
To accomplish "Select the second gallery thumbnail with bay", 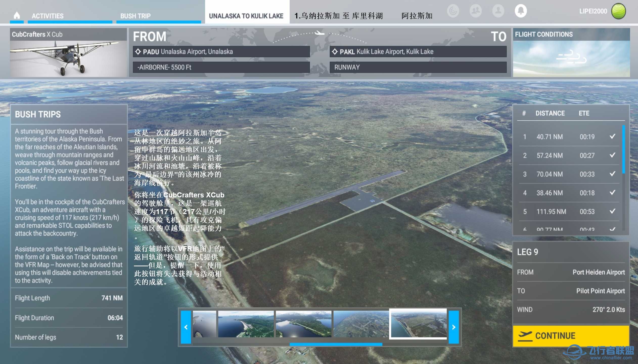I will tap(246, 324).
